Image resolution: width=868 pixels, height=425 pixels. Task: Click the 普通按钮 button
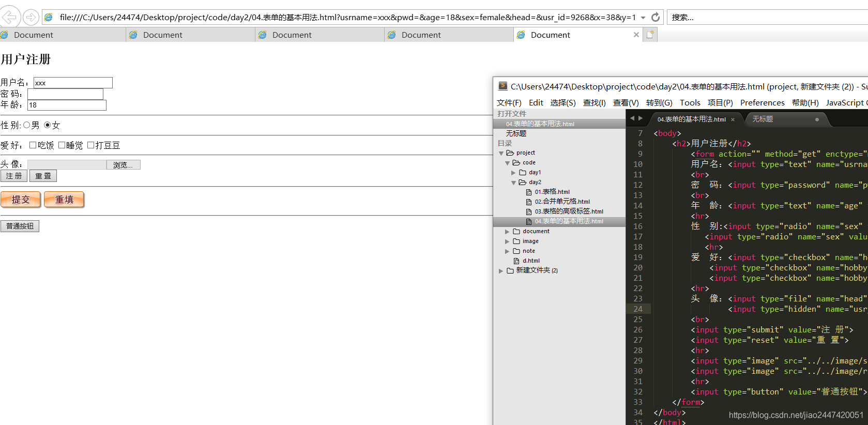pos(20,226)
